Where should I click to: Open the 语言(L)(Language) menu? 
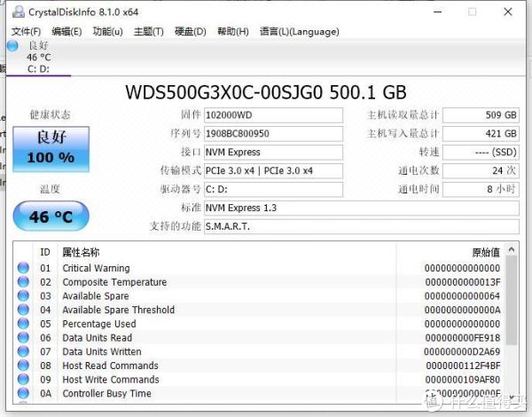(x=300, y=32)
